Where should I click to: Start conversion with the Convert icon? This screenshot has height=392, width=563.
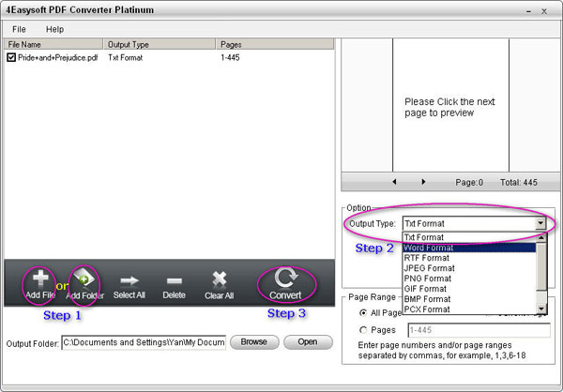[x=286, y=279]
